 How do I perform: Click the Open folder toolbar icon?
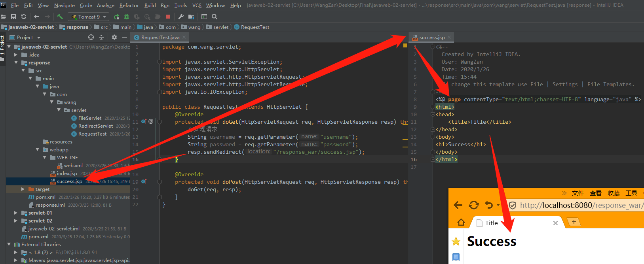(4, 17)
